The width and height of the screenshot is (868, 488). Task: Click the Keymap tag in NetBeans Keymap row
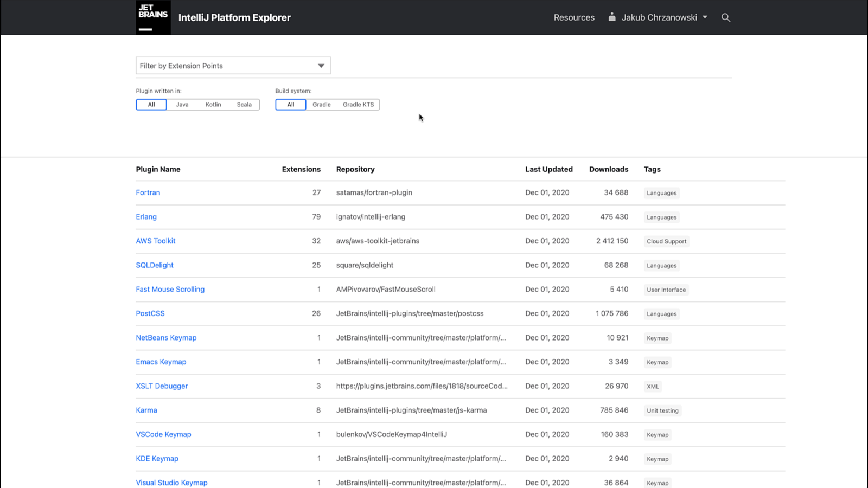658,338
